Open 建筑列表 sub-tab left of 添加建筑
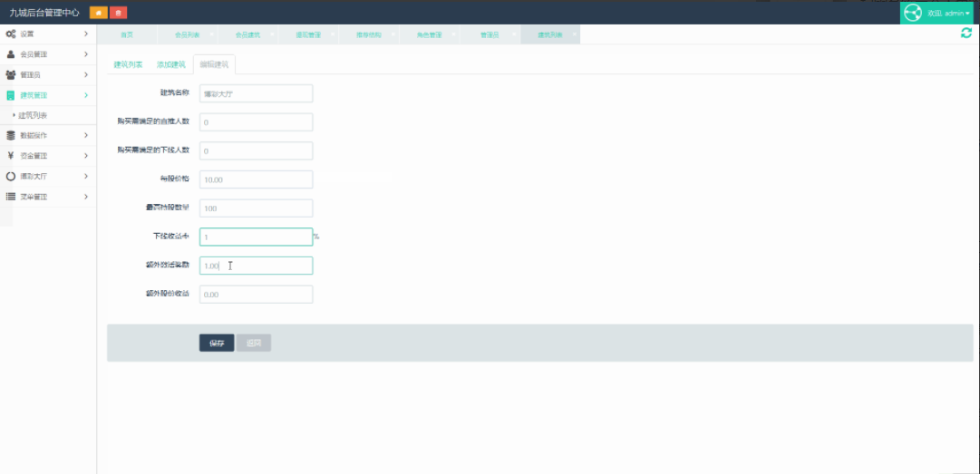Viewport: 980px width, 474px height. (128, 64)
